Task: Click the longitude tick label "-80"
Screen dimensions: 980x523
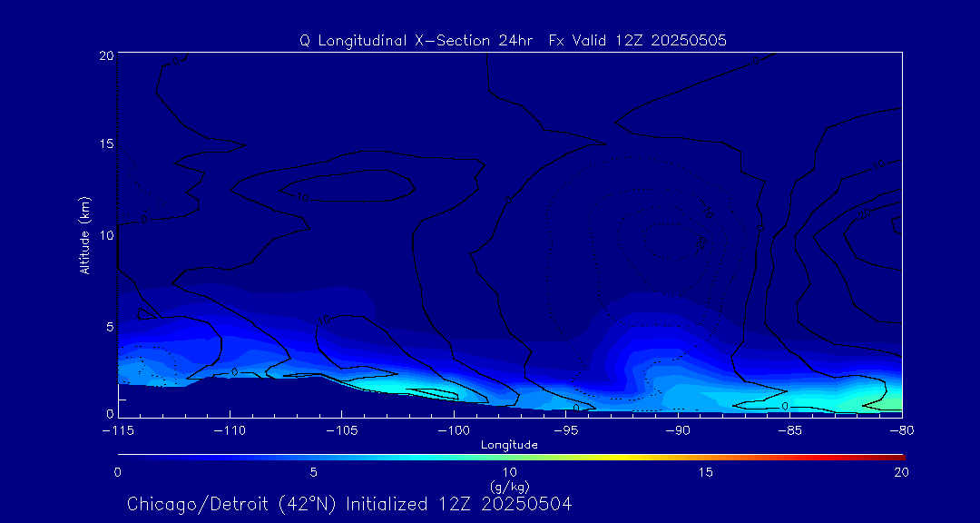Action: click(902, 431)
